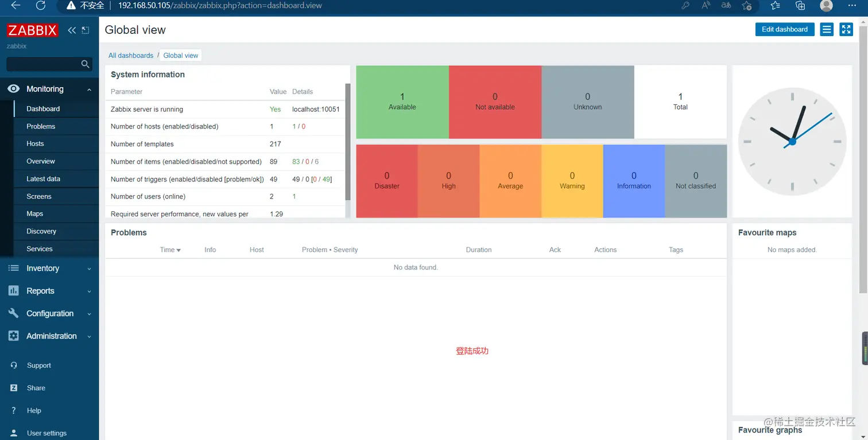Click the Support headset icon

coord(14,365)
